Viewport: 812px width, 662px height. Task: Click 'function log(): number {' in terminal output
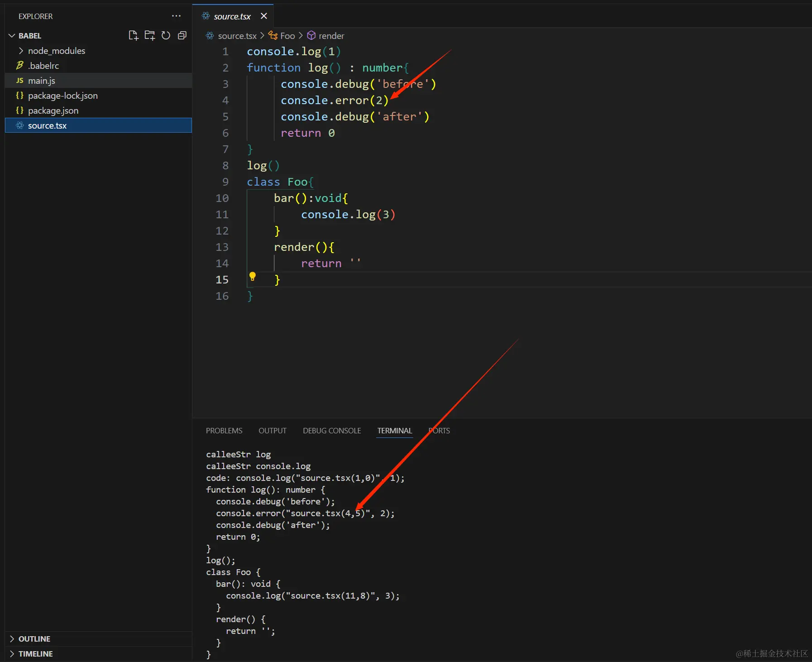(x=266, y=489)
